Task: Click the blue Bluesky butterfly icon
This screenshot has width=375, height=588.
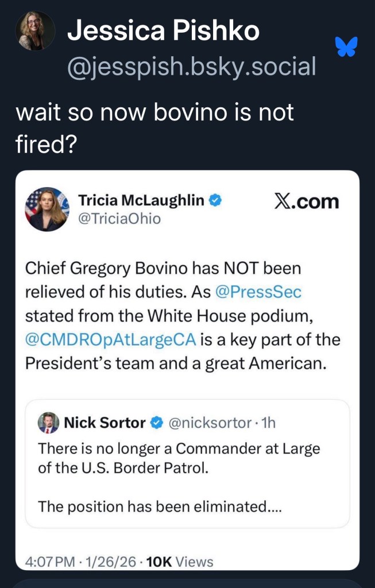Action: [x=346, y=47]
